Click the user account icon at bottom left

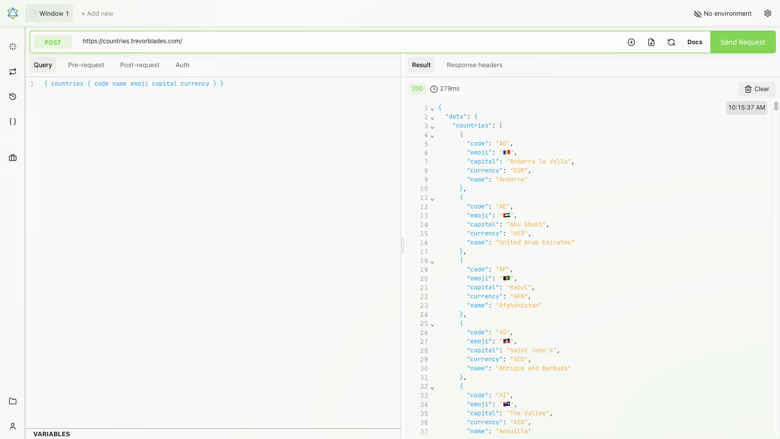(13, 426)
